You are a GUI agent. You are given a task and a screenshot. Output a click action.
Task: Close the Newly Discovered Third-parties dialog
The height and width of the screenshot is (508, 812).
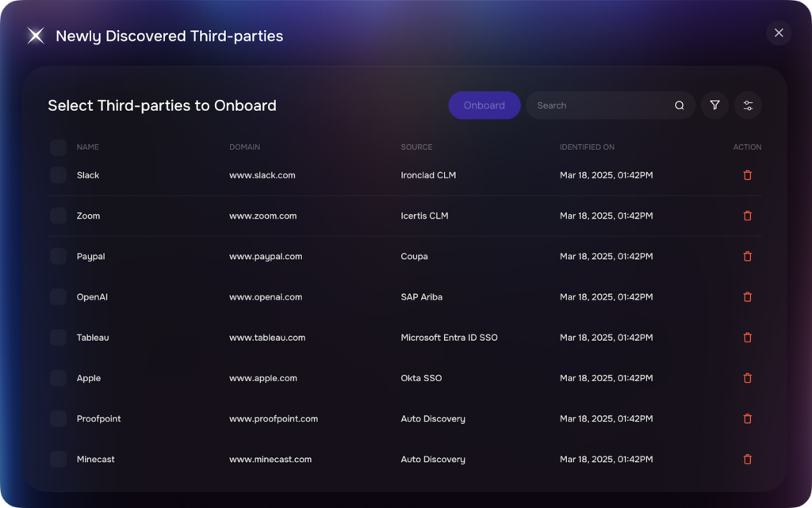click(779, 32)
